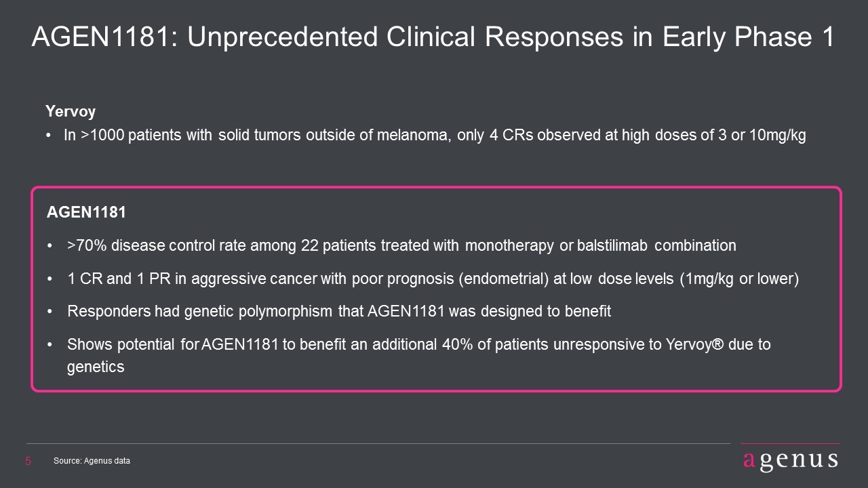Image resolution: width=868 pixels, height=488 pixels.
Task: Click the additional 40% of patients bullet
Action: (x=419, y=355)
